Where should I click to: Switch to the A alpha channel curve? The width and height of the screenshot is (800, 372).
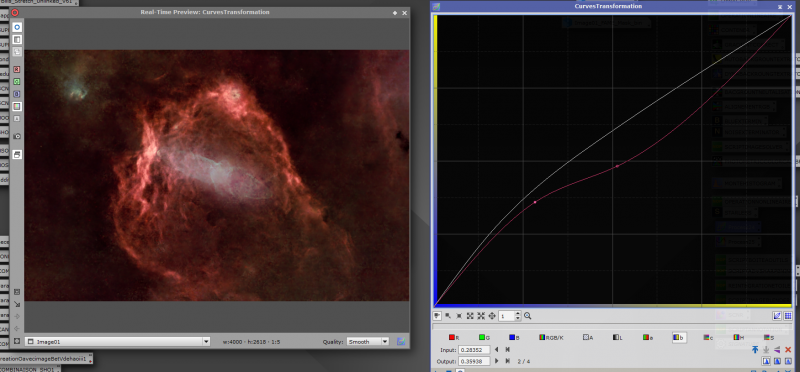588,337
